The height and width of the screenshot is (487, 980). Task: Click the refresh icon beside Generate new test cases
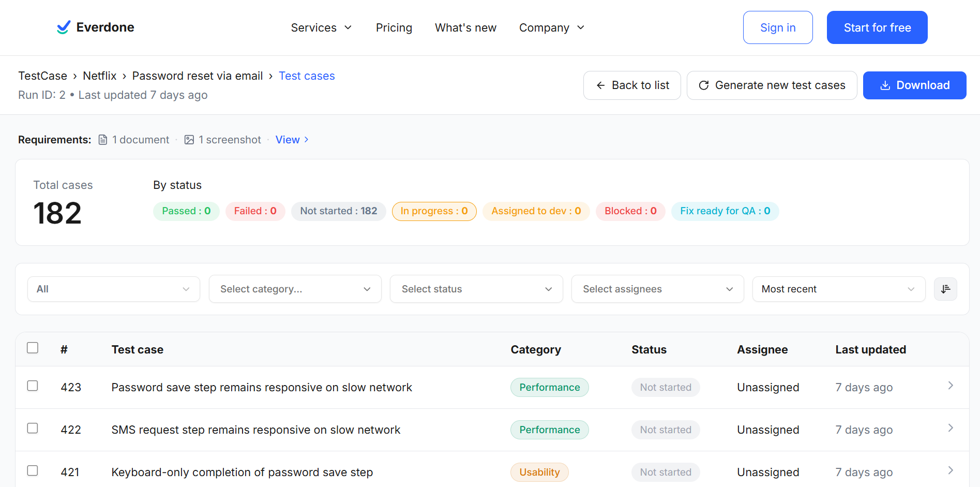pos(704,85)
